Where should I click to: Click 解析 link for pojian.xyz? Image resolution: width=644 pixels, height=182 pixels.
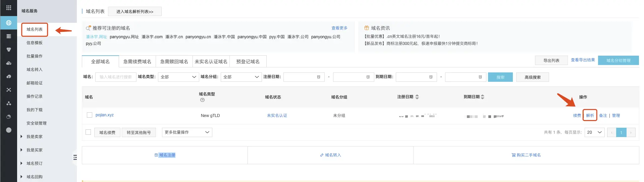pos(590,116)
